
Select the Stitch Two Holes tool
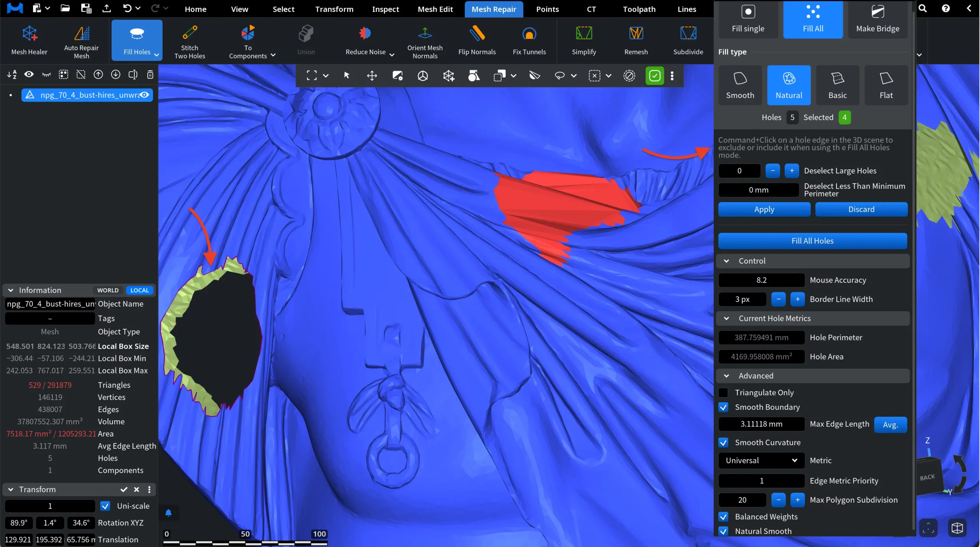click(x=189, y=34)
